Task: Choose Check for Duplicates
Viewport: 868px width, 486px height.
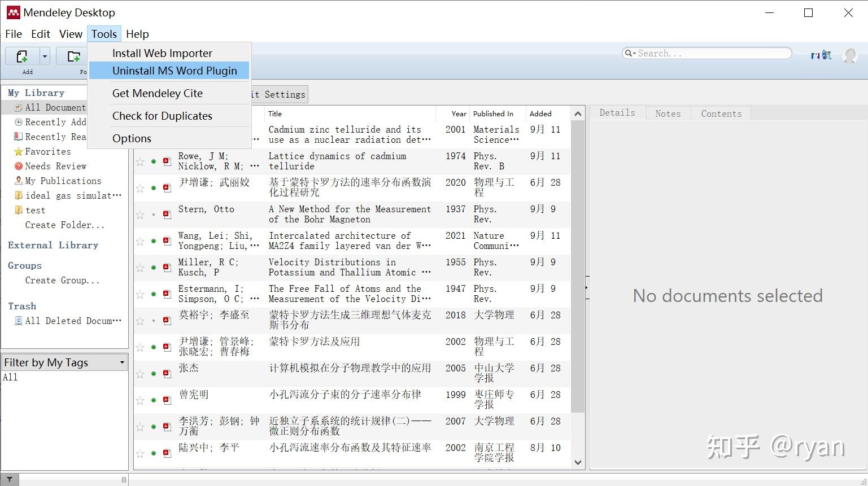Action: [169, 116]
